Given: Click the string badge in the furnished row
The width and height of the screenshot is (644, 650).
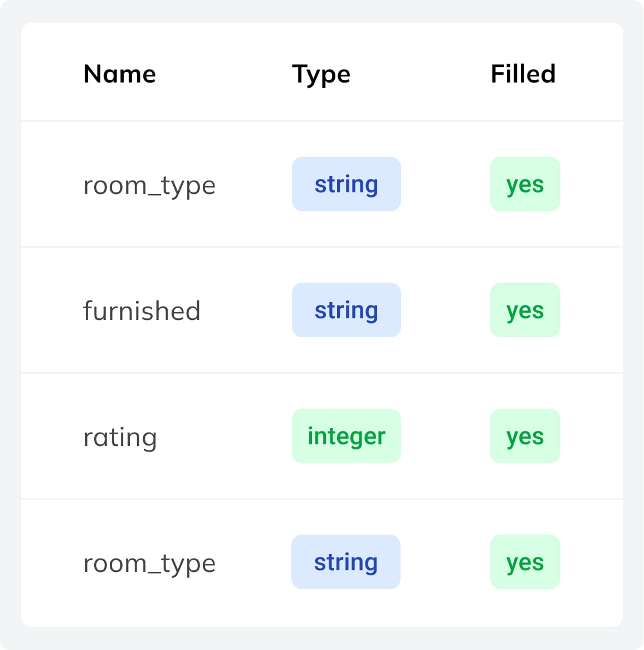Looking at the screenshot, I should (x=346, y=310).
